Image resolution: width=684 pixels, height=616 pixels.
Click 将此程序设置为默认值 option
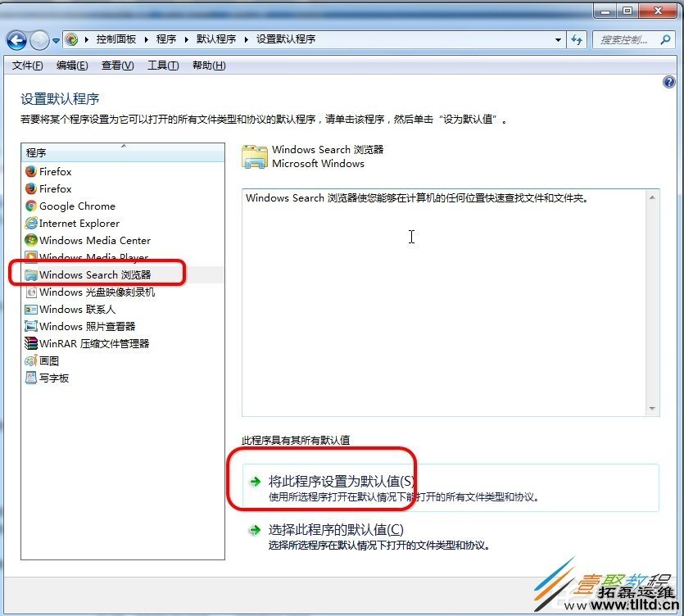coord(341,481)
